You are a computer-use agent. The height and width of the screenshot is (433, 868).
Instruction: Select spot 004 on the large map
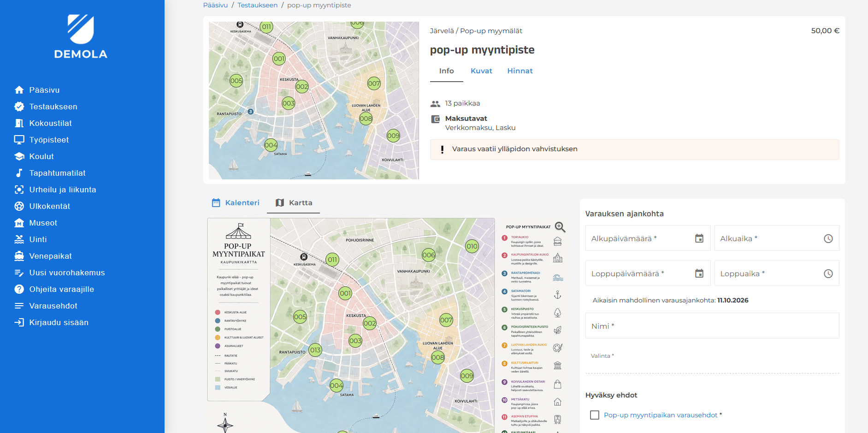[337, 385]
